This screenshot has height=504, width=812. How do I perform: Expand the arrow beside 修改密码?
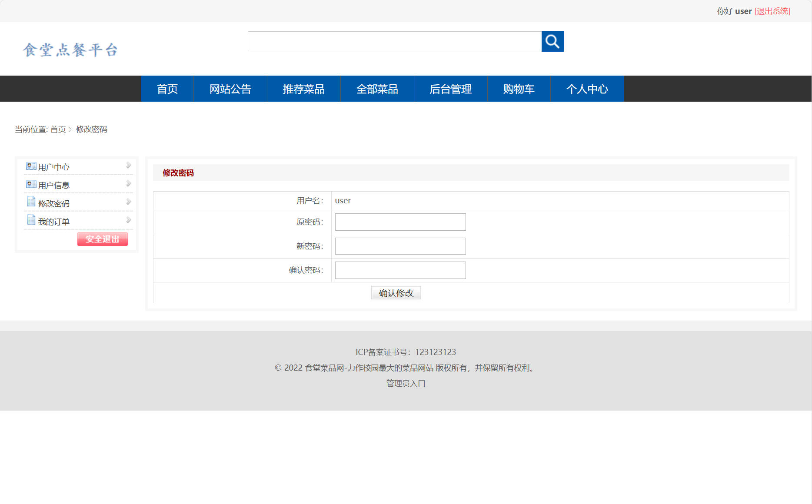(x=128, y=201)
